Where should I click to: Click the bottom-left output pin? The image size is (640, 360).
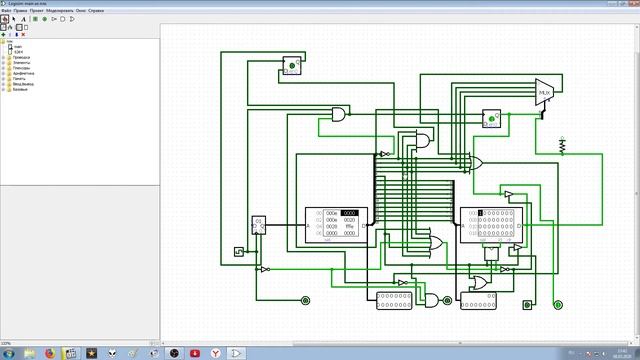point(305,301)
